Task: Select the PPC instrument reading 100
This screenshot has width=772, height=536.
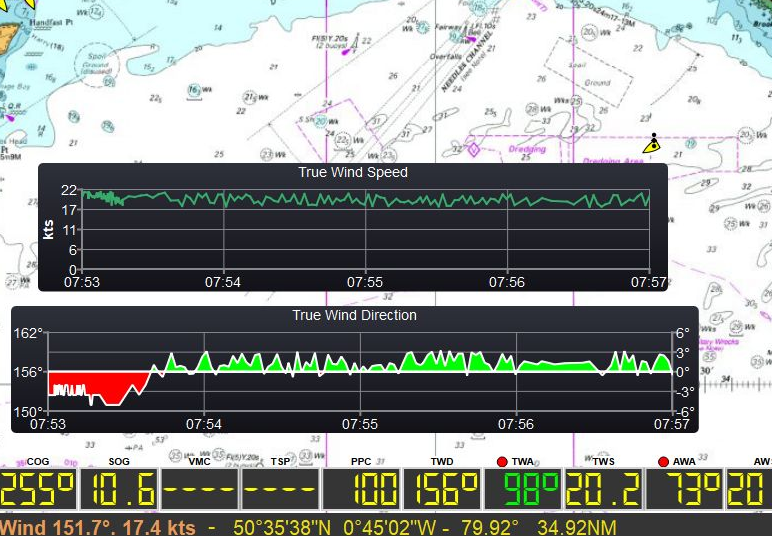Action: coord(361,490)
